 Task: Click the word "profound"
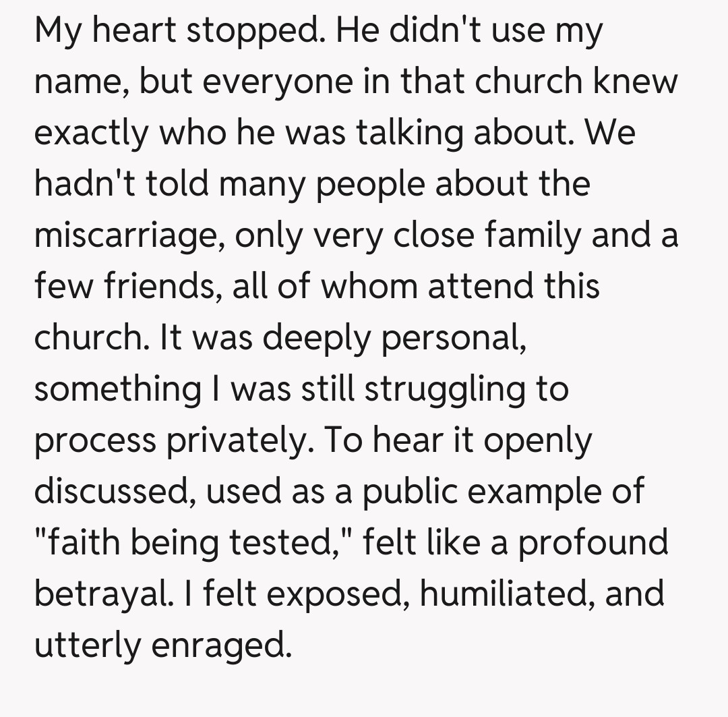click(x=593, y=542)
